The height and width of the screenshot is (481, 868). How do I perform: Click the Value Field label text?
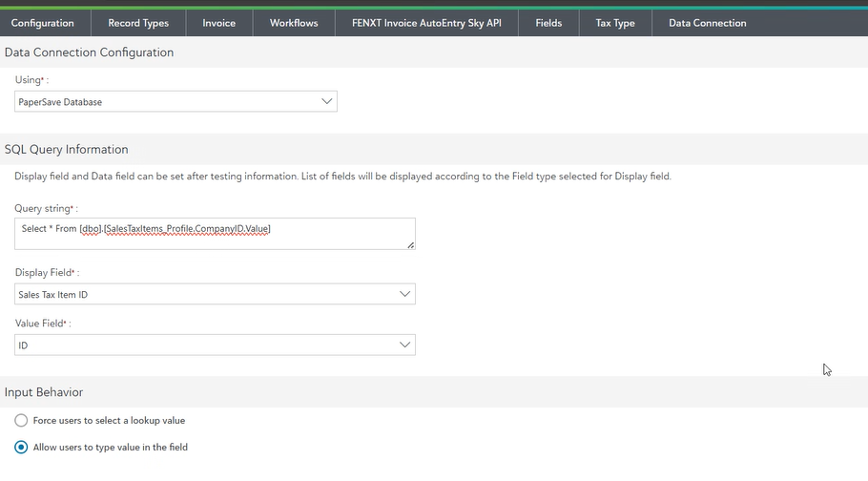pos(43,324)
